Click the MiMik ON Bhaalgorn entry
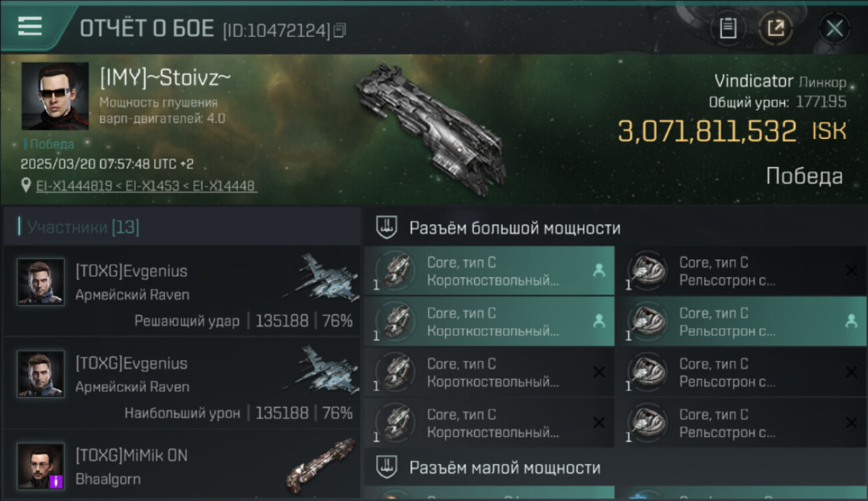The height and width of the screenshot is (501, 868). pos(182,468)
